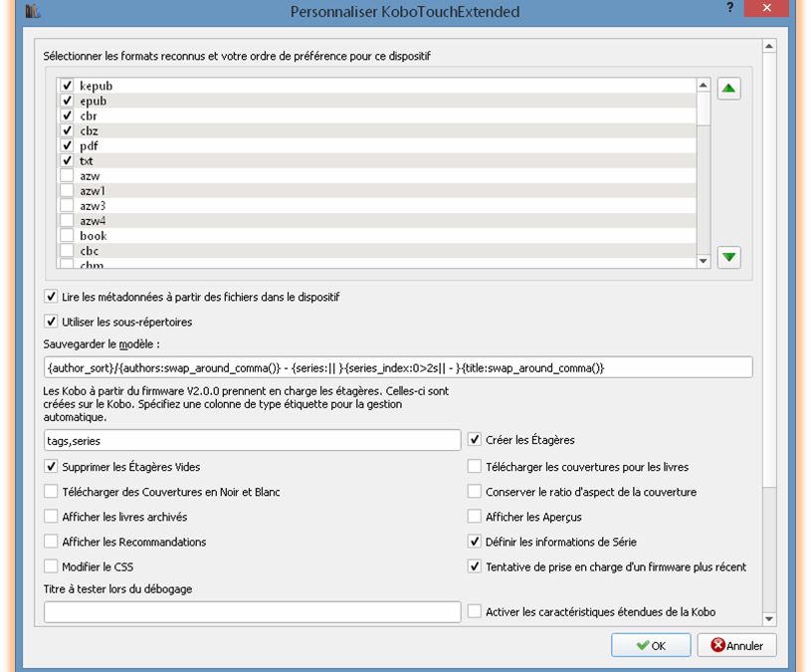Image resolution: width=811 pixels, height=672 pixels.
Task: Enable the azw1 format checkbox
Action: pyautogui.click(x=67, y=190)
